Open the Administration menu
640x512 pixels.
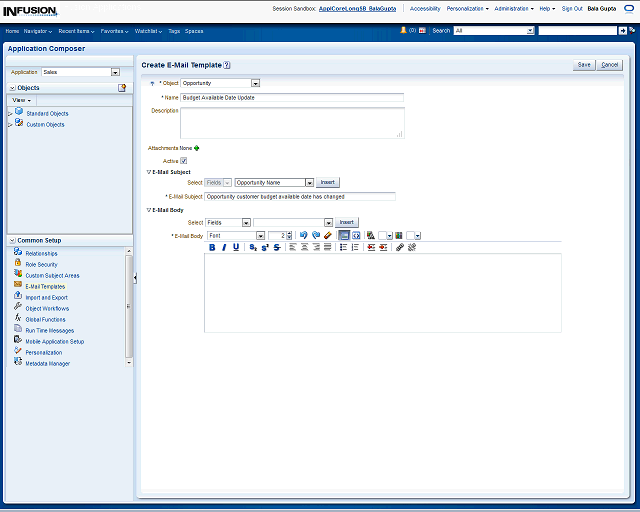(513, 8)
